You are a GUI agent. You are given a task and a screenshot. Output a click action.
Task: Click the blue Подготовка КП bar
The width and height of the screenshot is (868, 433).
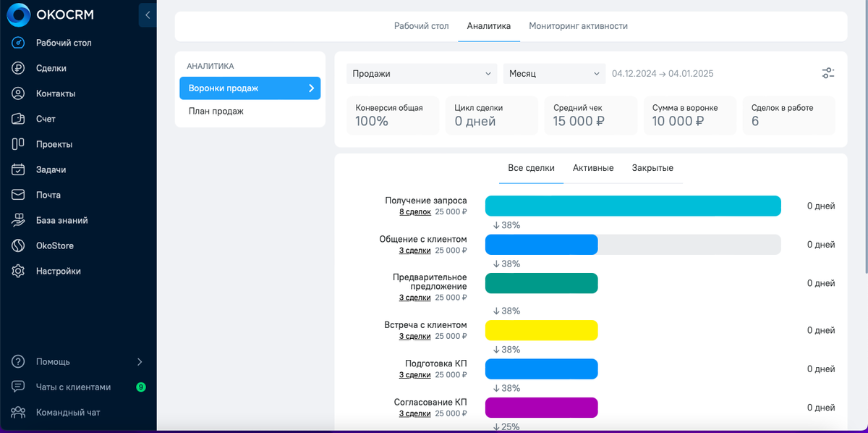(541, 369)
